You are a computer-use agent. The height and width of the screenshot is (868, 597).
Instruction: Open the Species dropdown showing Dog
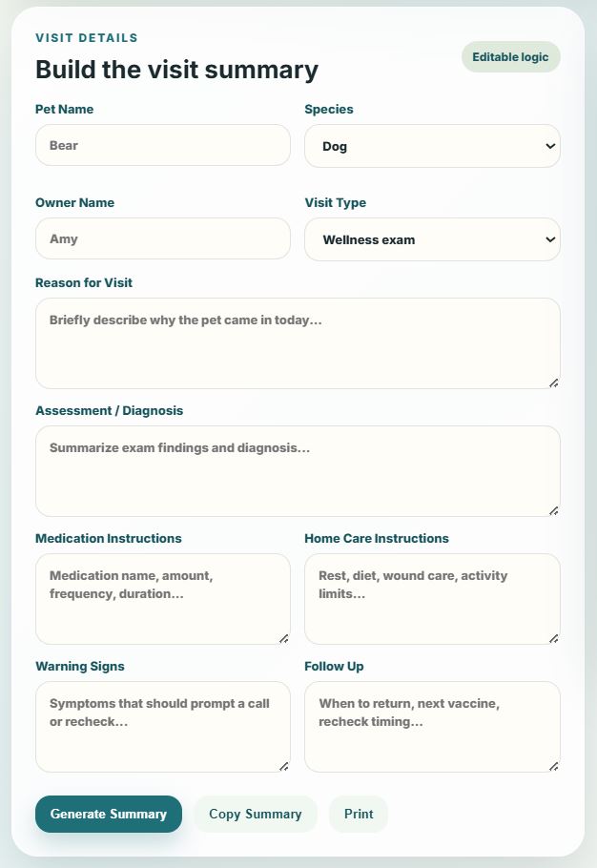(x=432, y=146)
